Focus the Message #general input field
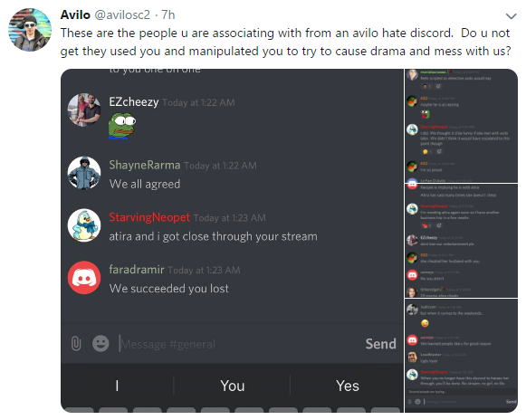This screenshot has height=420, width=526. tap(238, 344)
